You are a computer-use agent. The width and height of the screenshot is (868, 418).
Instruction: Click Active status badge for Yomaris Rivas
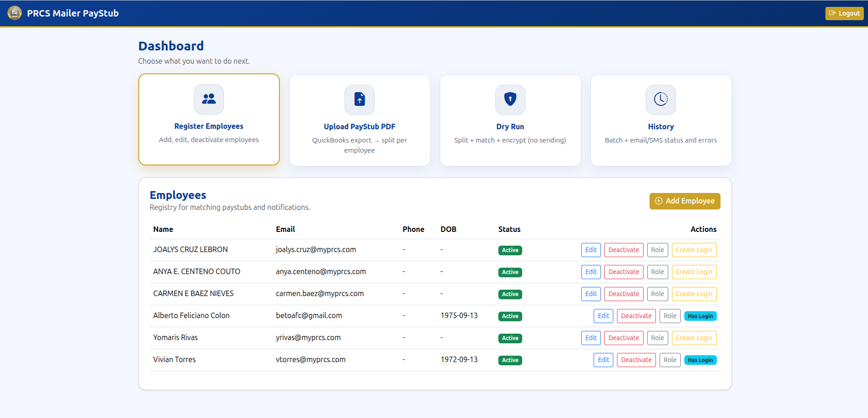click(x=510, y=338)
